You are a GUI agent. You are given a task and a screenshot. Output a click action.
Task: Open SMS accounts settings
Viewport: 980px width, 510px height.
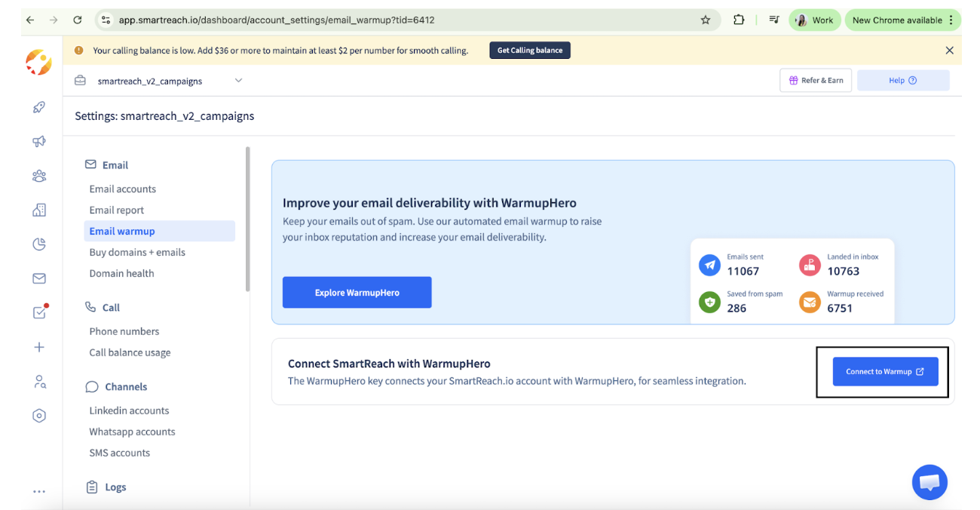pyautogui.click(x=119, y=453)
